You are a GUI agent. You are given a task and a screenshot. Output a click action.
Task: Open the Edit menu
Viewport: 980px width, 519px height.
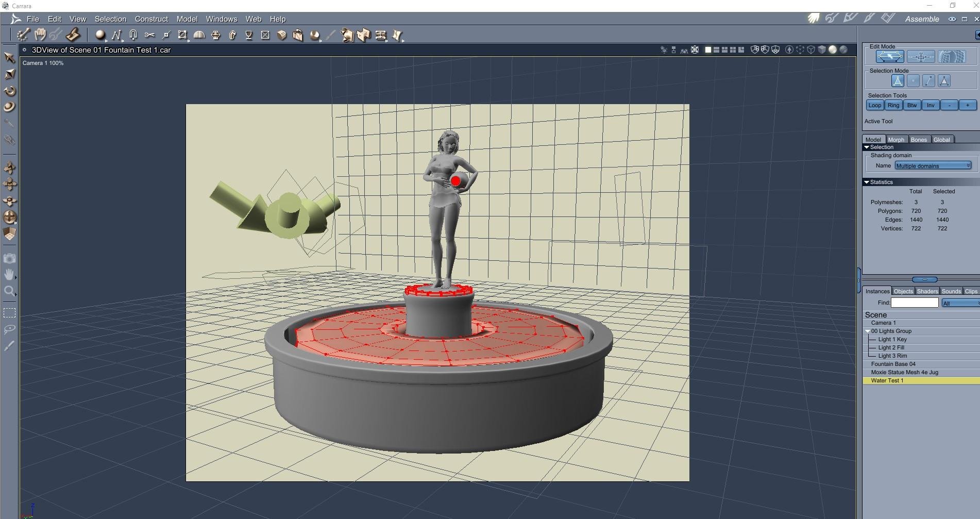pyautogui.click(x=55, y=19)
